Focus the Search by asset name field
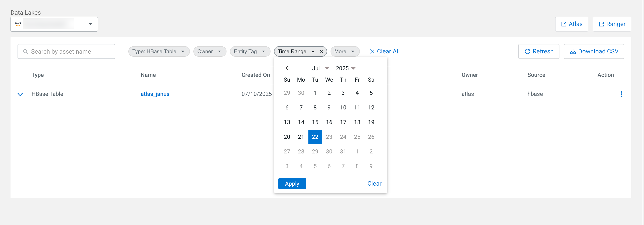The image size is (644, 225). [66, 51]
